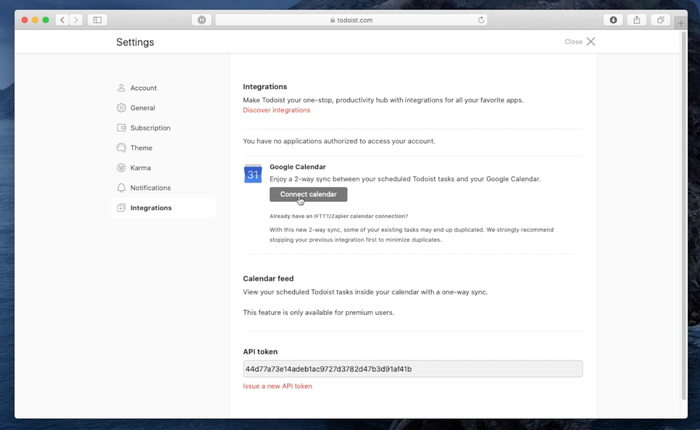Click the Calendar feed heading

tap(268, 279)
